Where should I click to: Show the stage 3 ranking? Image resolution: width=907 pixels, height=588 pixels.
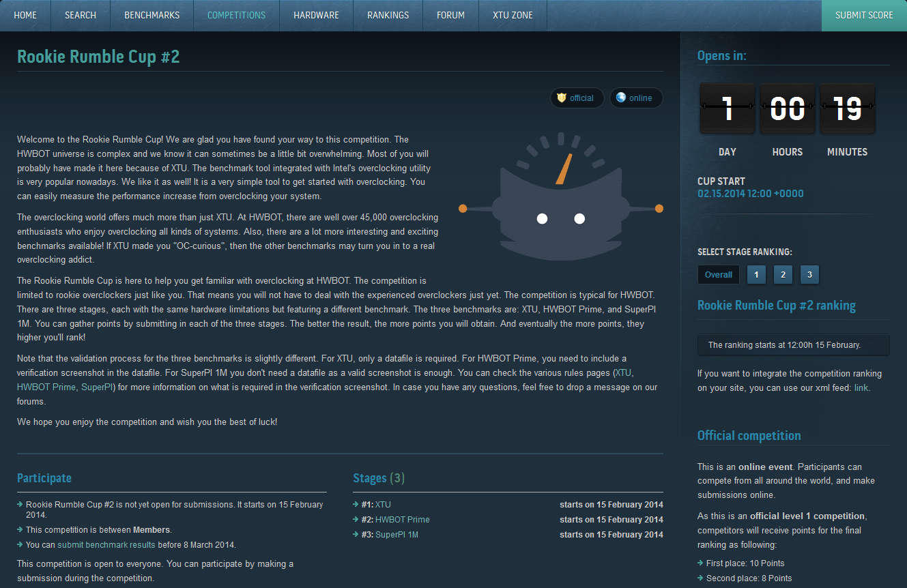(x=809, y=275)
